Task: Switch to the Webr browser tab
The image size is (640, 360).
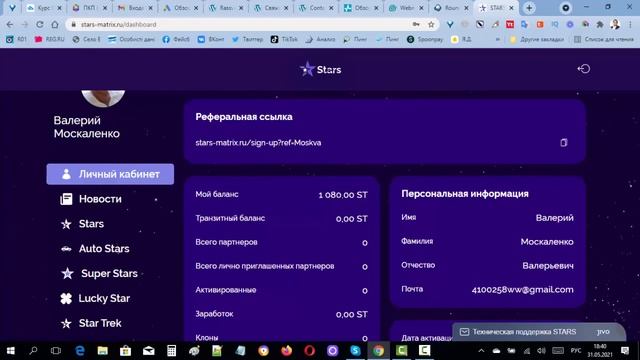Action: click(406, 8)
